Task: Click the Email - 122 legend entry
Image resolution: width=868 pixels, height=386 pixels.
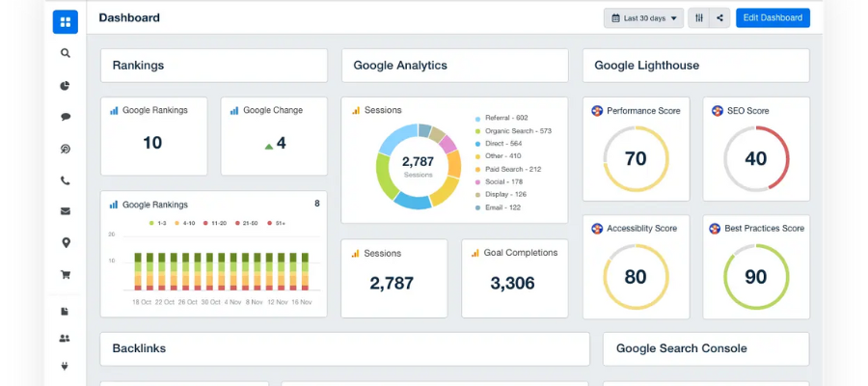Action: [x=498, y=207]
